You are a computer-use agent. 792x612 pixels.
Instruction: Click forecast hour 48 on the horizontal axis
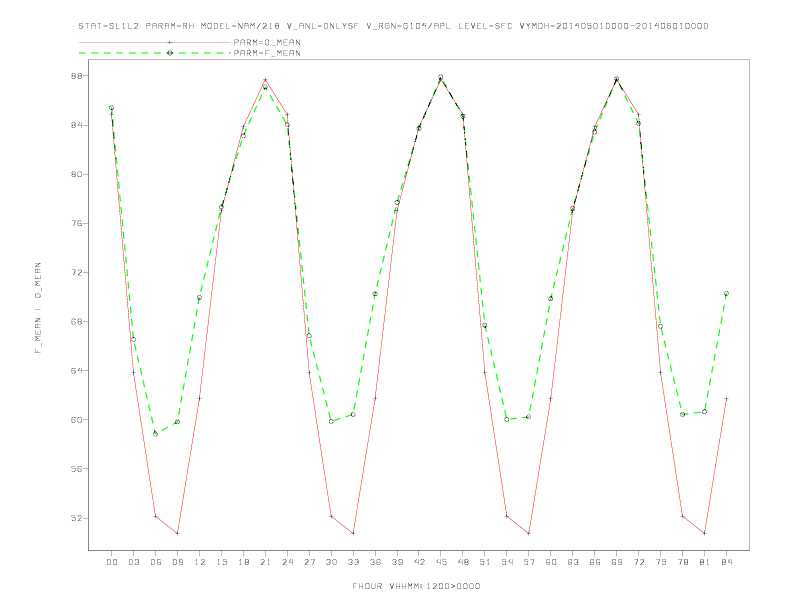(x=463, y=562)
